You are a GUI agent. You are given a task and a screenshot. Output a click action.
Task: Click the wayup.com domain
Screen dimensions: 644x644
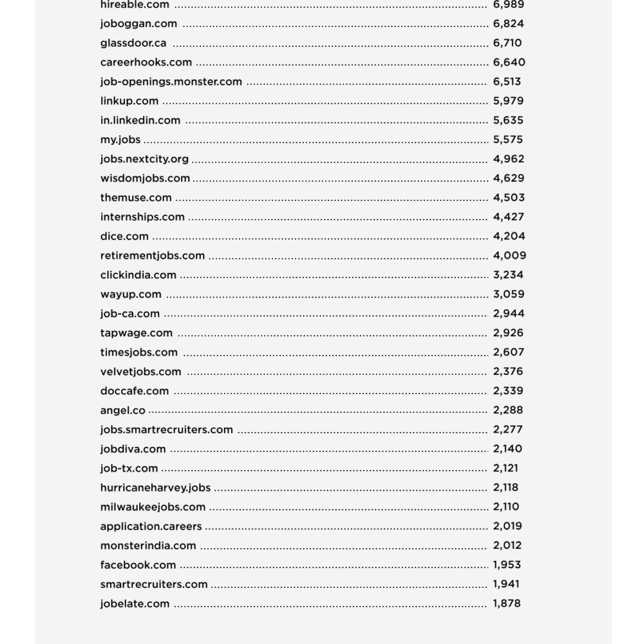click(131, 294)
